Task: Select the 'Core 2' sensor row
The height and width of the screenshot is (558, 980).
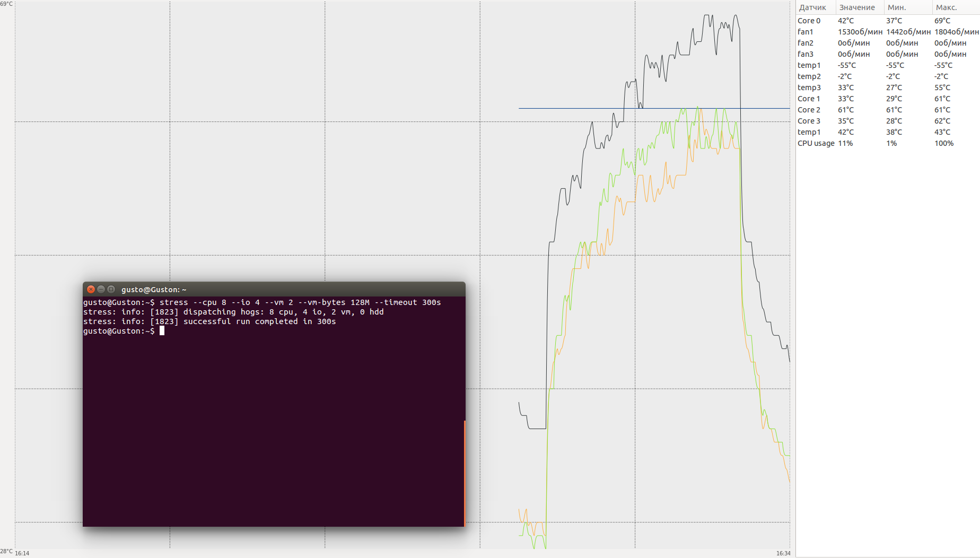Action: click(x=888, y=110)
